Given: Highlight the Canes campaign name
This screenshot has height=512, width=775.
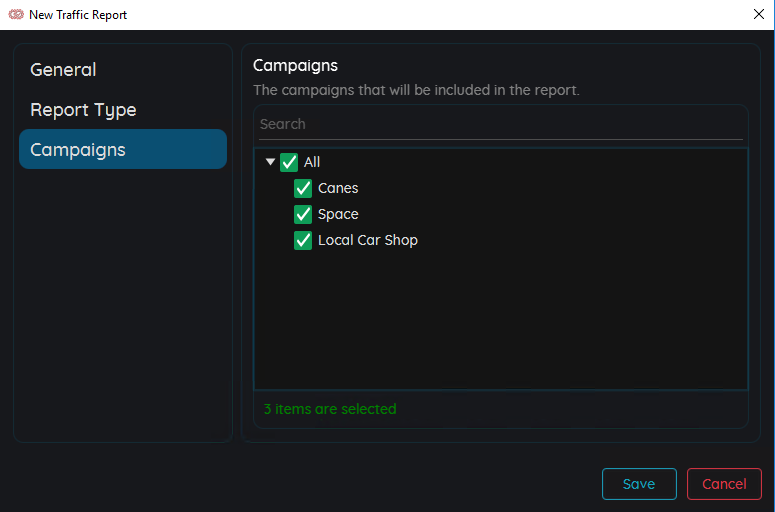Looking at the screenshot, I should click(x=338, y=188).
